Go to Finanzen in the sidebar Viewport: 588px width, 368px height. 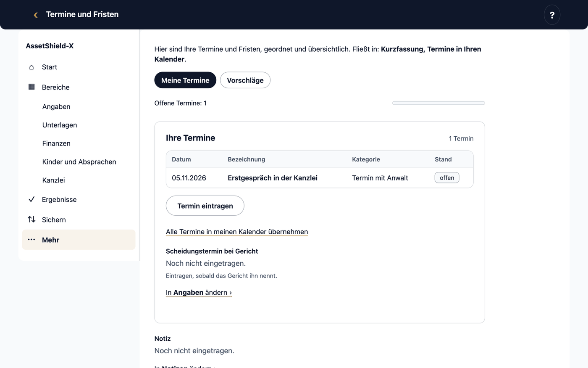pos(56,143)
